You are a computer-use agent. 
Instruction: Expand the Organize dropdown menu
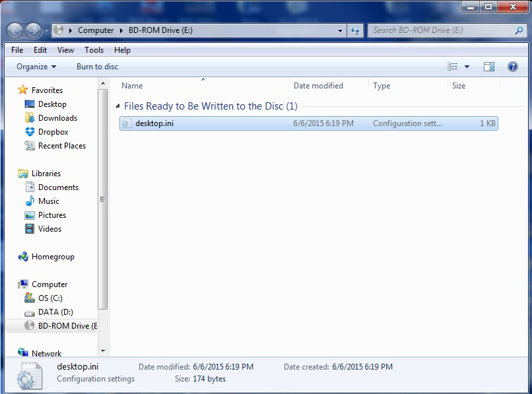tap(36, 67)
